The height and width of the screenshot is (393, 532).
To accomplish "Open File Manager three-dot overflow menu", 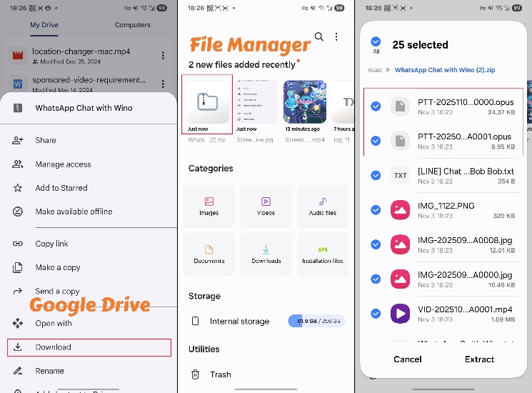I will [x=336, y=37].
